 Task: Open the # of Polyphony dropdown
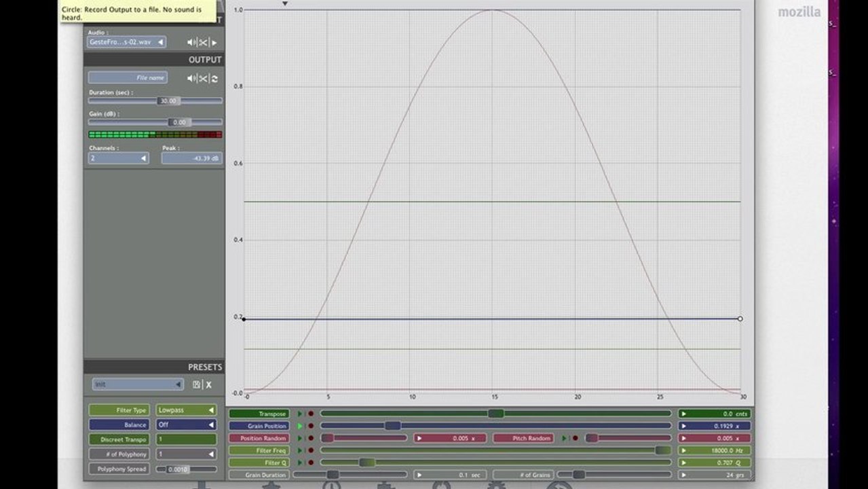(x=186, y=454)
